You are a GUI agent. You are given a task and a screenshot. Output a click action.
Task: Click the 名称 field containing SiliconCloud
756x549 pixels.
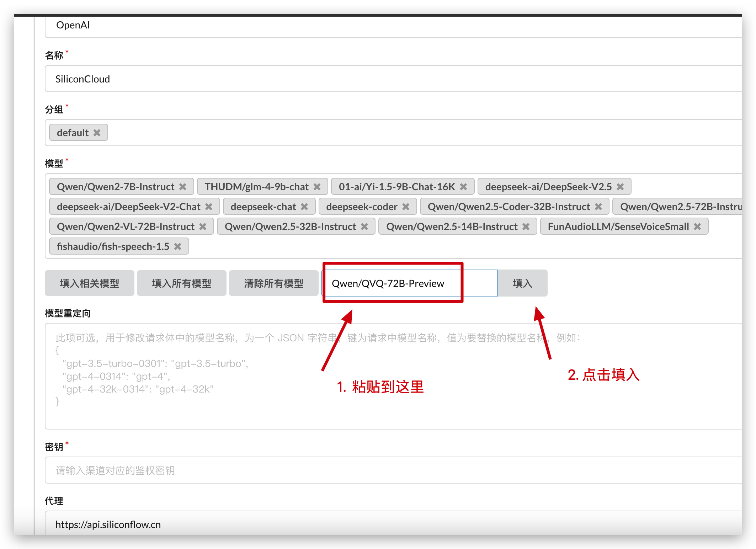(391, 79)
